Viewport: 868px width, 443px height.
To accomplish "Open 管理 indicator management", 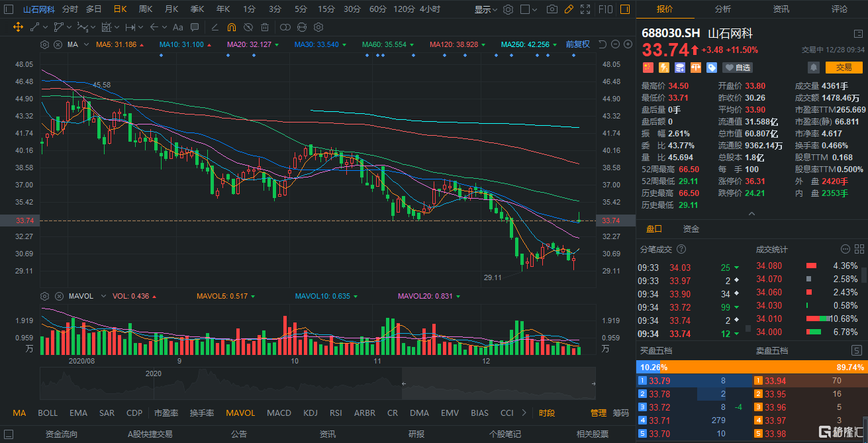I will click(x=599, y=413).
